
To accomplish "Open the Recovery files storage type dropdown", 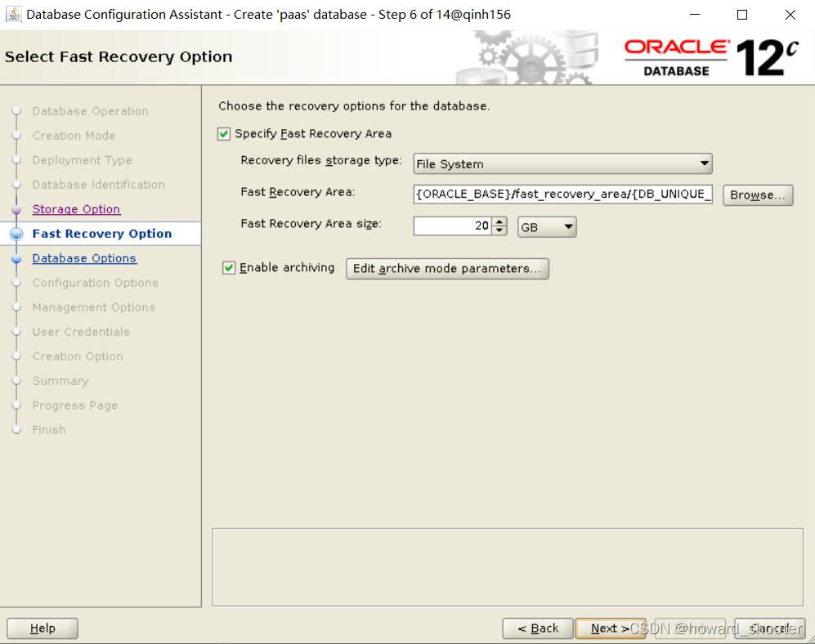I will point(704,163).
